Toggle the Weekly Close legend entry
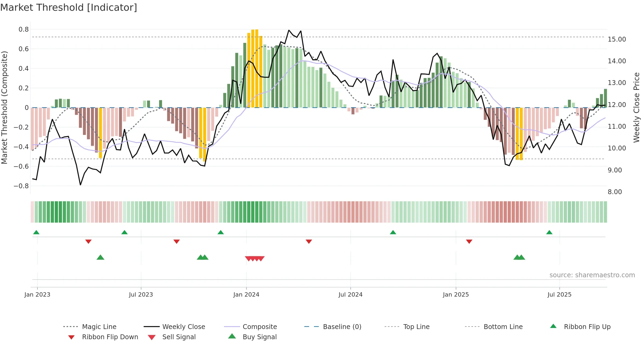The image size is (644, 362). tap(174, 327)
